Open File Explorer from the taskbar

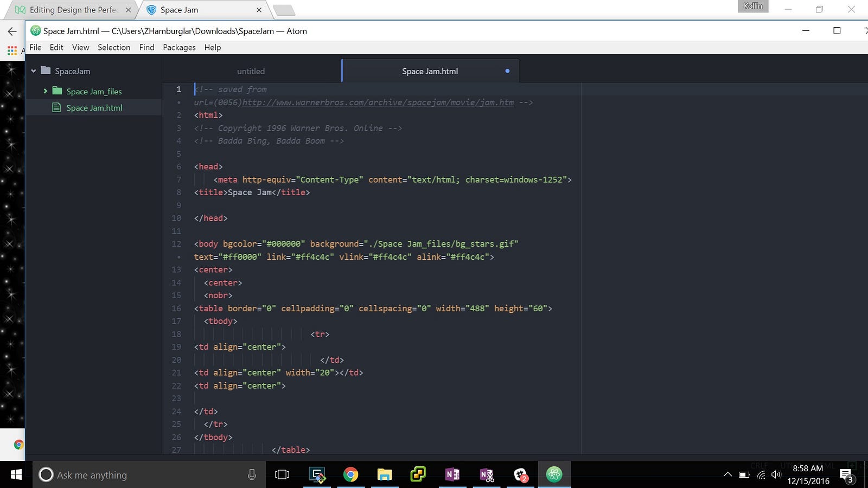[x=385, y=475]
